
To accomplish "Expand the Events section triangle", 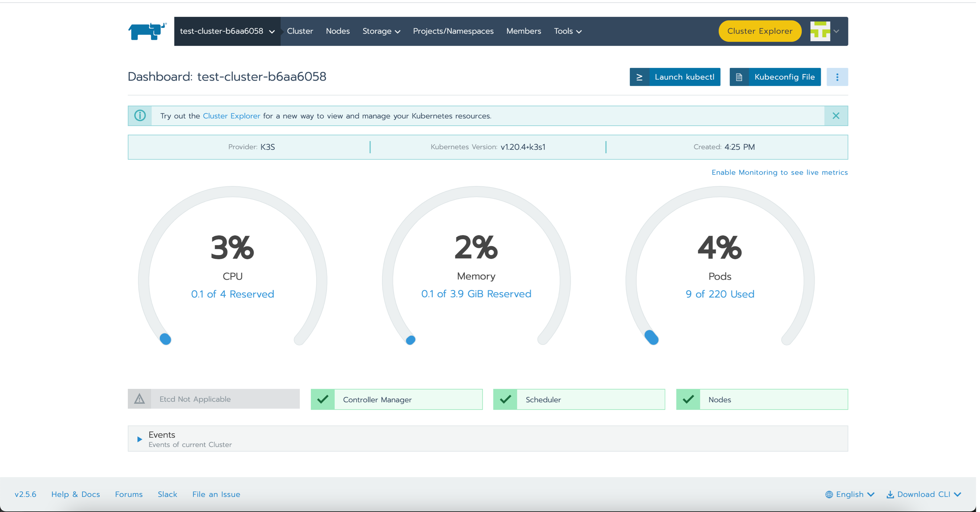I will tap(139, 439).
